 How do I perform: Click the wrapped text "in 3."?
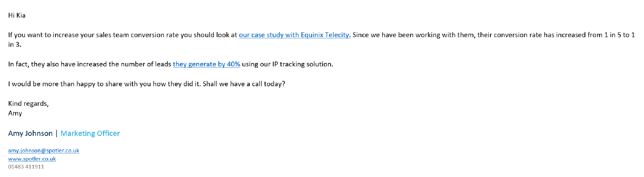pos(14,45)
